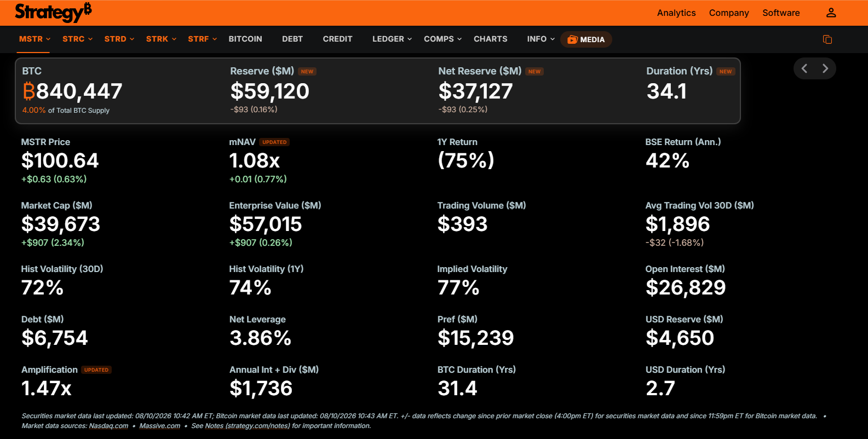Click the Net Reserve change -$93 (0.25%)

(463, 109)
